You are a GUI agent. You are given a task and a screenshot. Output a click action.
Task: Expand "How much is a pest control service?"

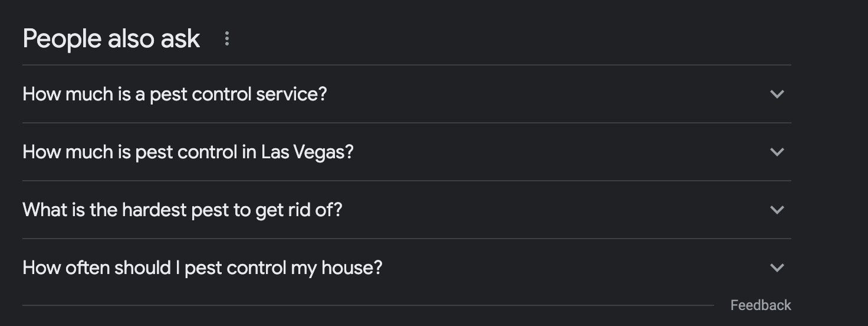click(x=407, y=94)
